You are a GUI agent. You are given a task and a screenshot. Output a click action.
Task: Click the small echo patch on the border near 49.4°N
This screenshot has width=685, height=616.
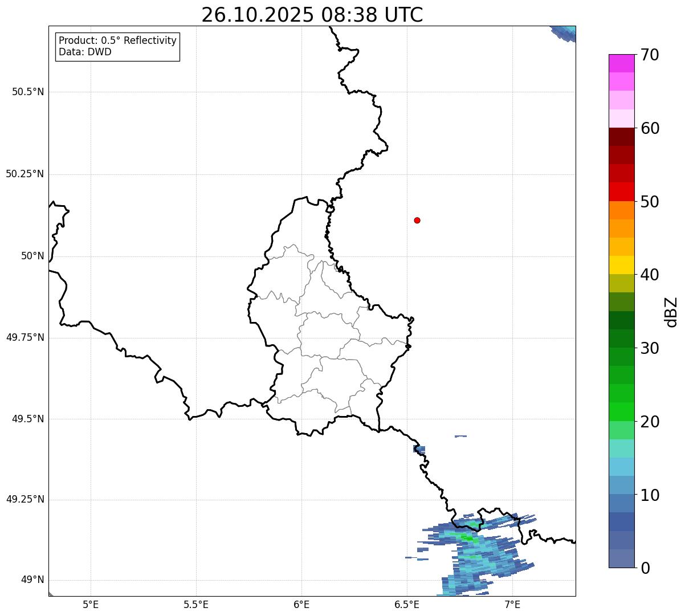419,450
